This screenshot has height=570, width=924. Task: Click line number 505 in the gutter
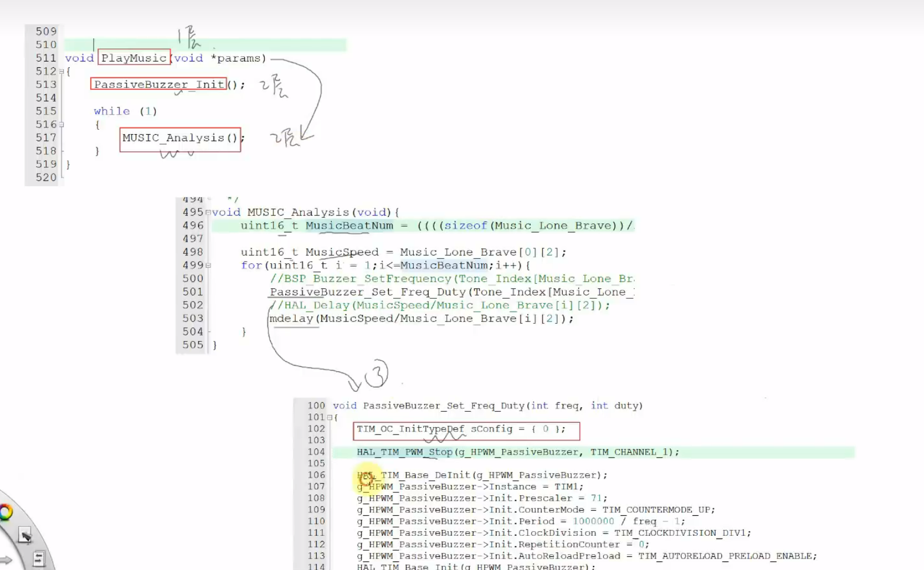click(x=193, y=345)
